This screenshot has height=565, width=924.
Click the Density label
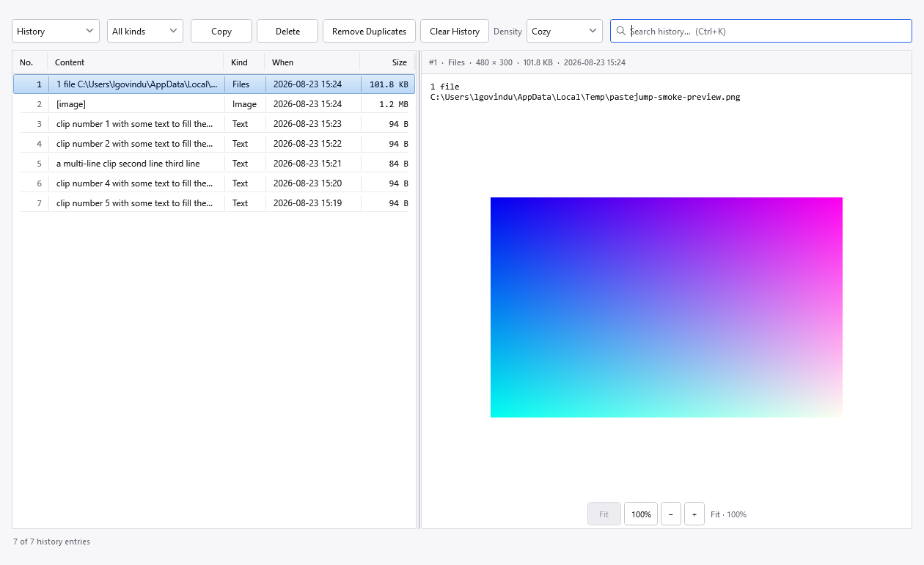(x=507, y=31)
